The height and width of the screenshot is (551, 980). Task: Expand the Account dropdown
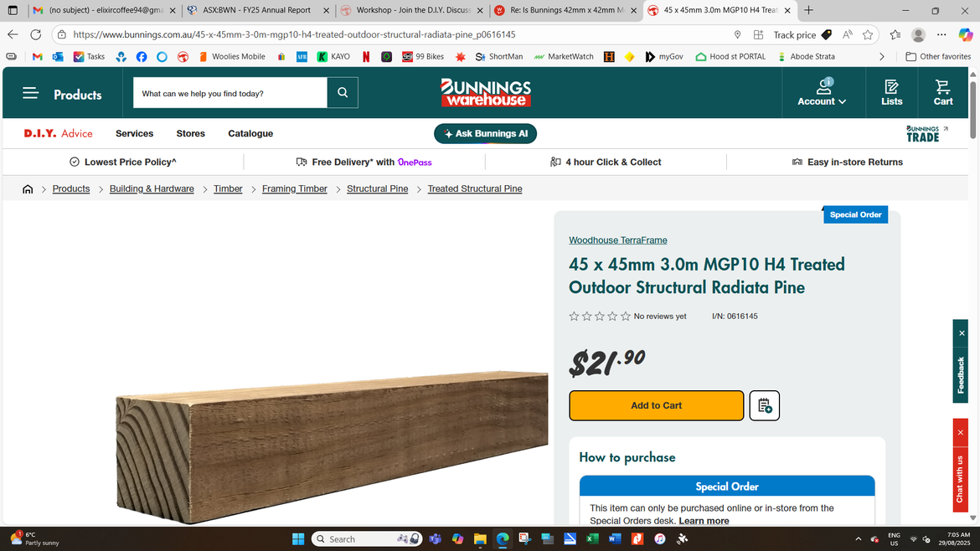[x=822, y=92]
